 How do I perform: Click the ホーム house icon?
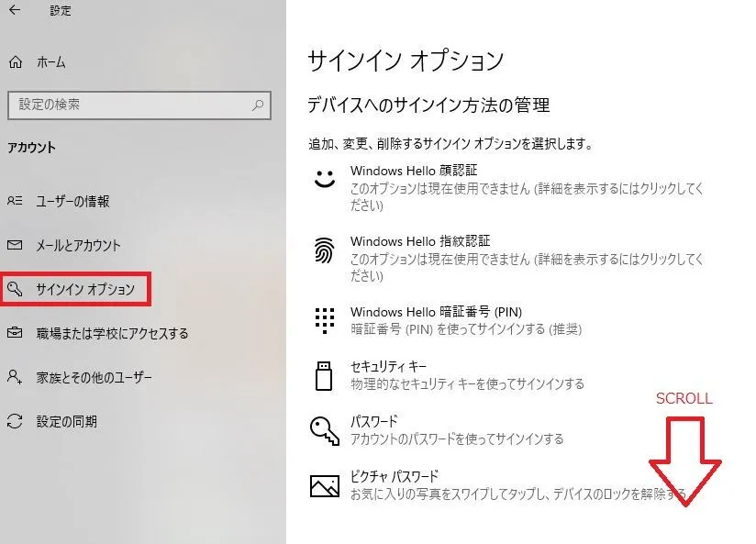pyautogui.click(x=16, y=61)
